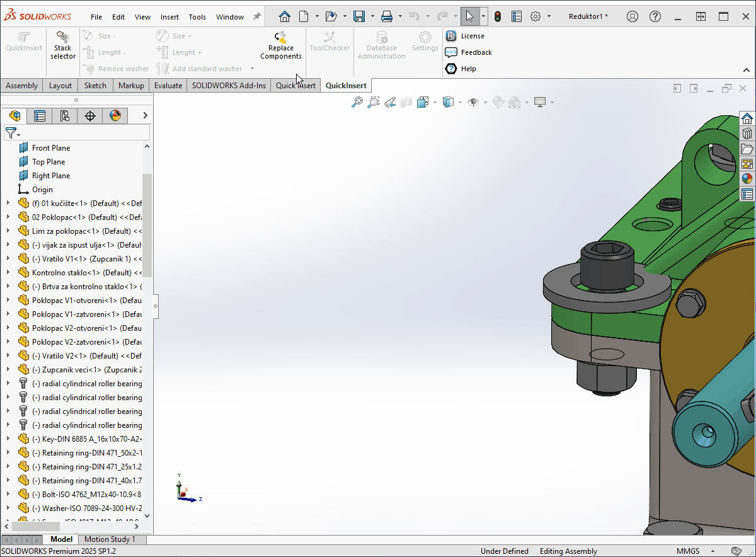Click Zoom to Area icon in viewport
The width and height of the screenshot is (756, 557).
pos(374,102)
